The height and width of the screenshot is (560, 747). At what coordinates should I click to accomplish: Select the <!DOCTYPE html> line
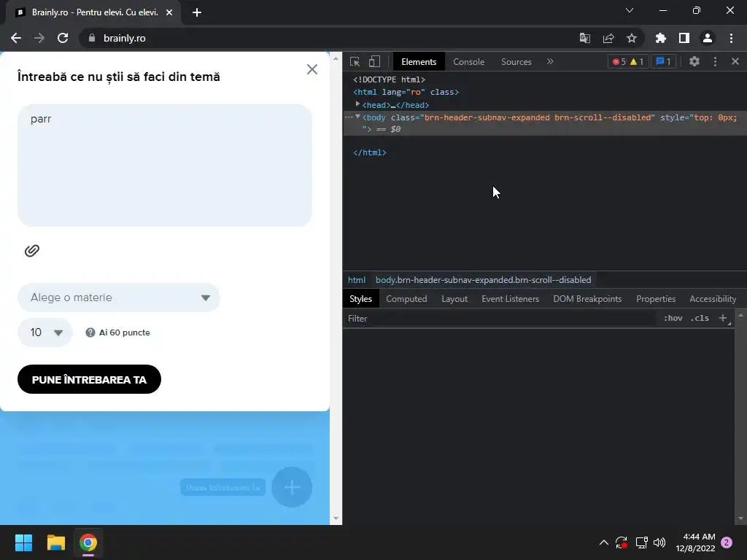coord(389,79)
